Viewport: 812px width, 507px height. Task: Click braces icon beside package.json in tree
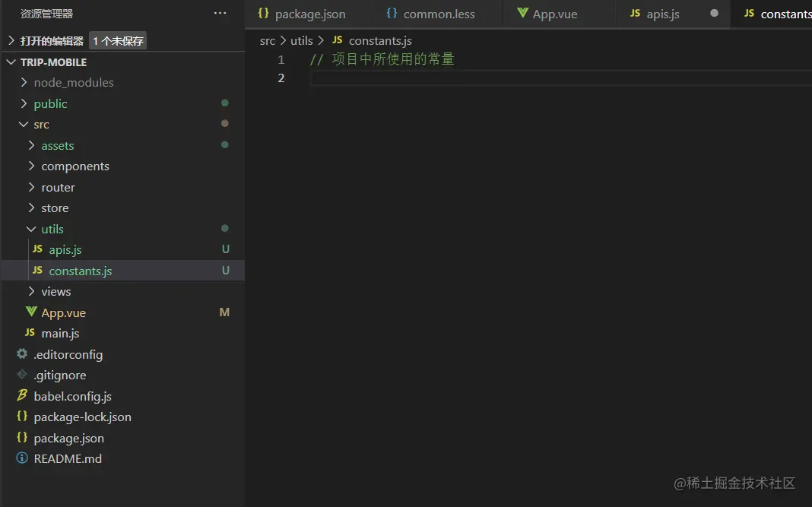click(22, 437)
